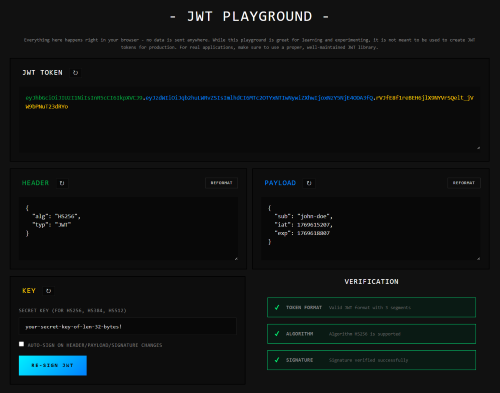This screenshot has height=393, width=500.
Task: Click the refresh icon next to KEY
Action: (x=48, y=291)
